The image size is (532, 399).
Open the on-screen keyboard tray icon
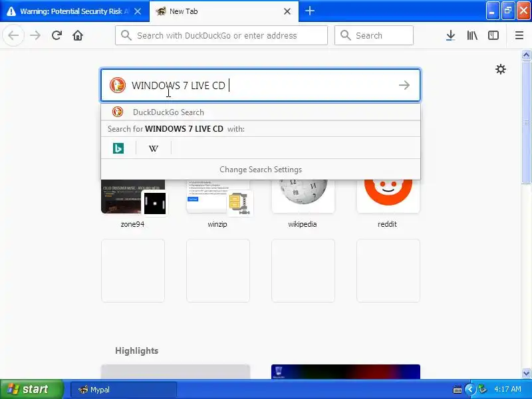coord(457,390)
